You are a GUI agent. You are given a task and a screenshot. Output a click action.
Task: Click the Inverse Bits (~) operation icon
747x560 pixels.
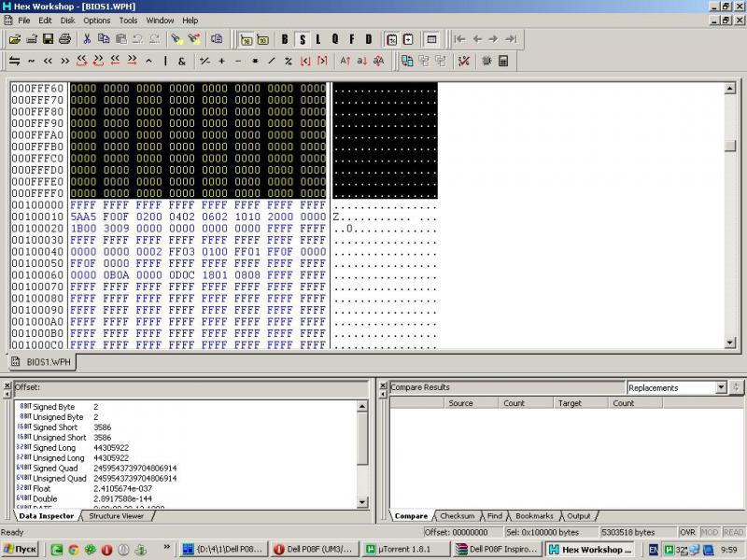(32, 61)
